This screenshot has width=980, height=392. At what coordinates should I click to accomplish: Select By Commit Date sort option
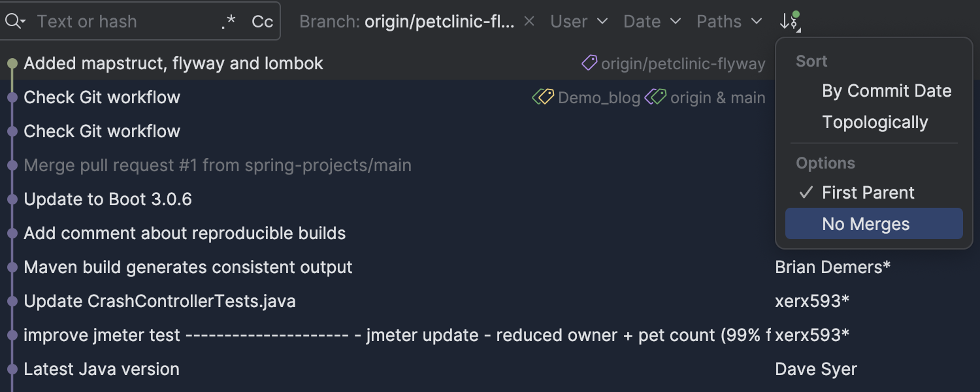[x=886, y=91]
